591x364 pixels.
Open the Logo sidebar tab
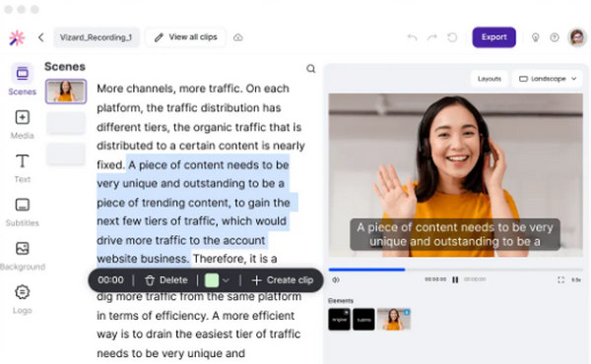23,300
